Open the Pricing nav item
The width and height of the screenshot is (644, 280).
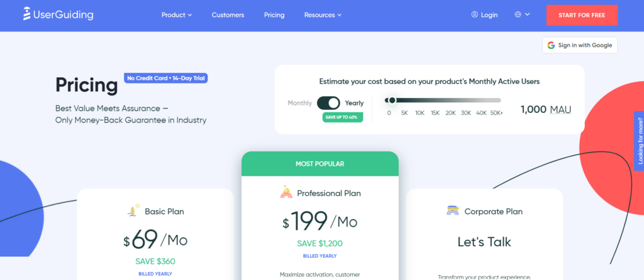tap(274, 14)
